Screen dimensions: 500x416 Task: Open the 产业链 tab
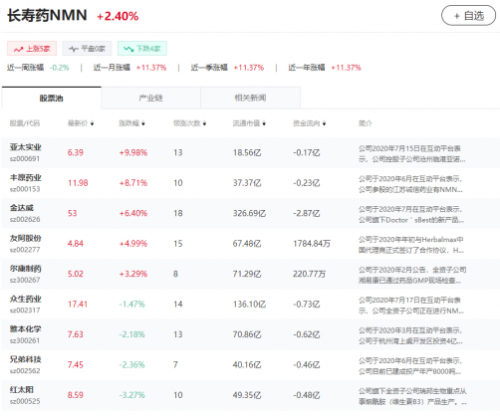151,98
